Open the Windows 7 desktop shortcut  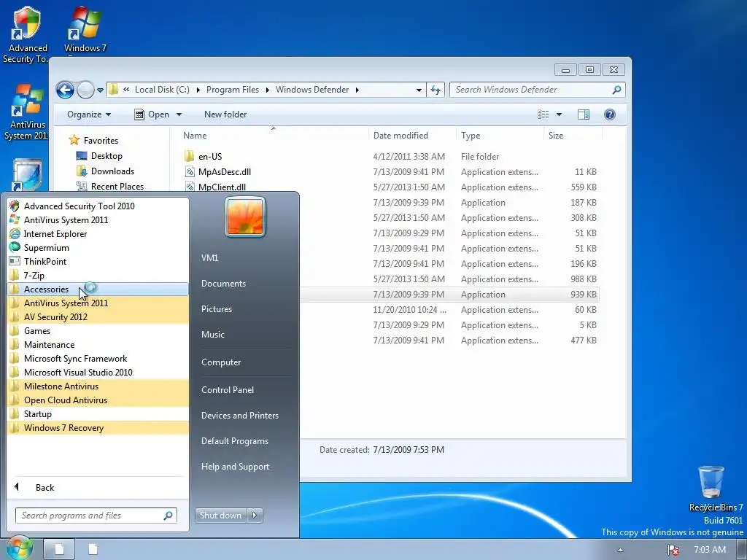85,29
